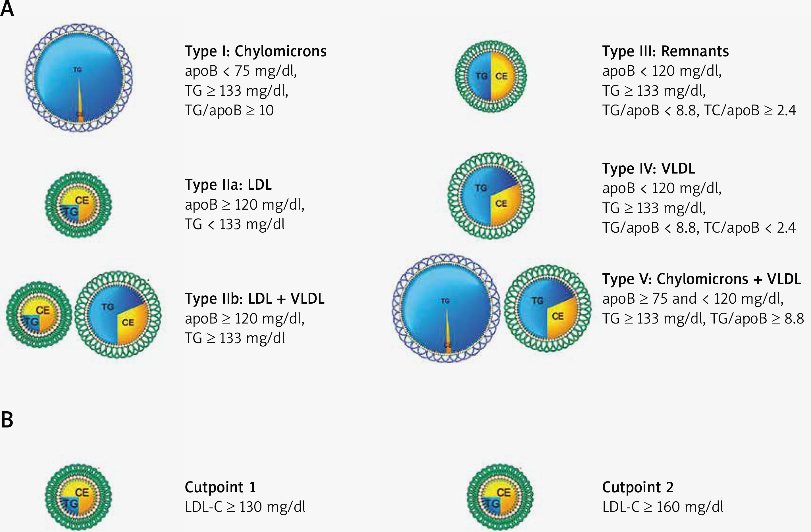
Task: Click the panel B label letter
Action: pos(7,420)
